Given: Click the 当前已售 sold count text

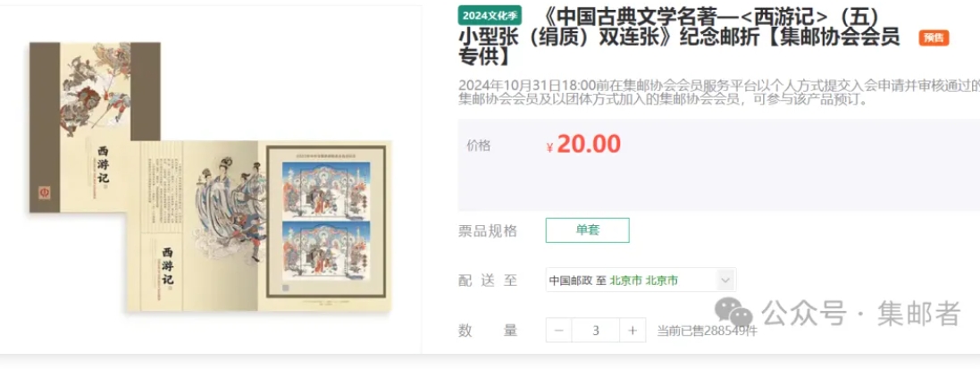Looking at the screenshot, I should click(707, 331).
